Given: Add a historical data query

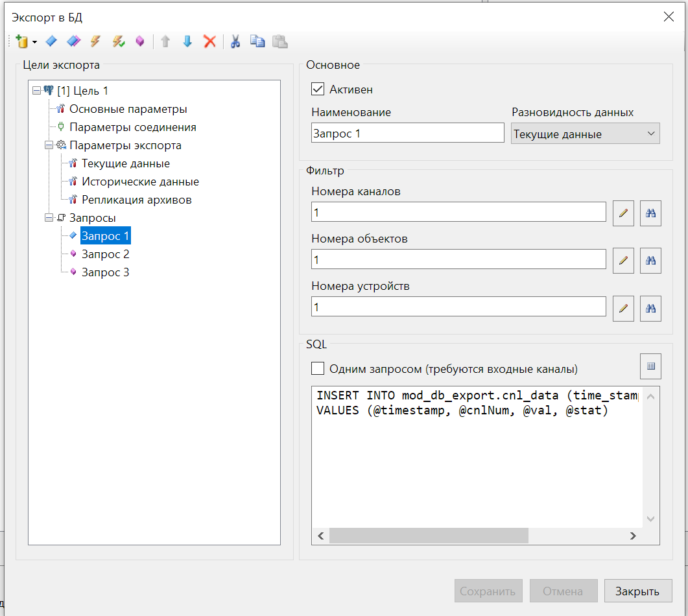Looking at the screenshot, I should tap(74, 41).
